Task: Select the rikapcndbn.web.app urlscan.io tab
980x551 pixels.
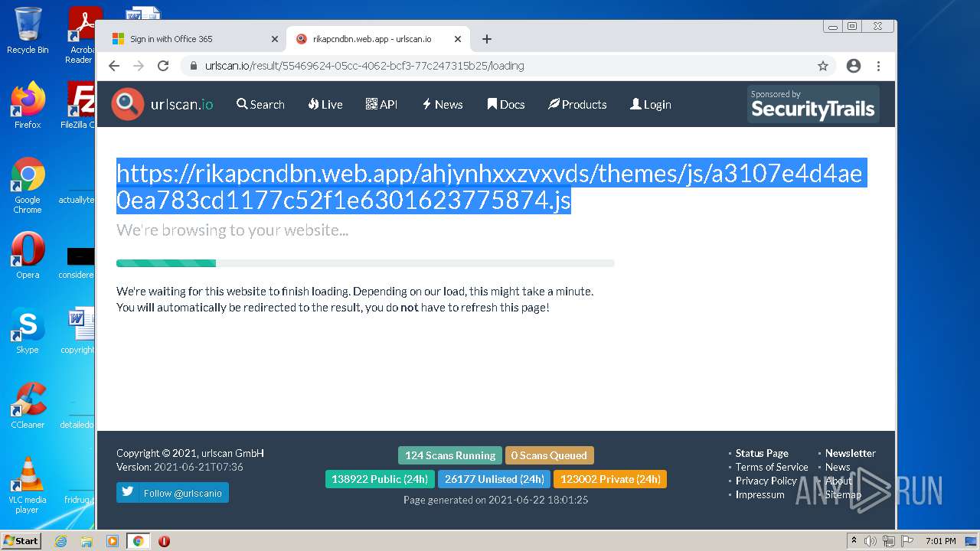Action: [377, 39]
